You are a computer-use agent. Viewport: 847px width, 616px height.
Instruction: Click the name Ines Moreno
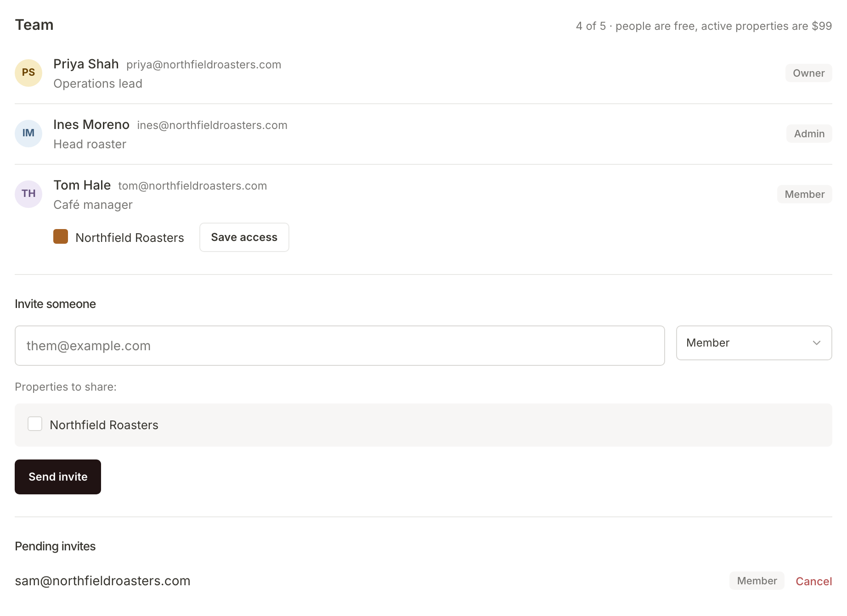coord(91,124)
